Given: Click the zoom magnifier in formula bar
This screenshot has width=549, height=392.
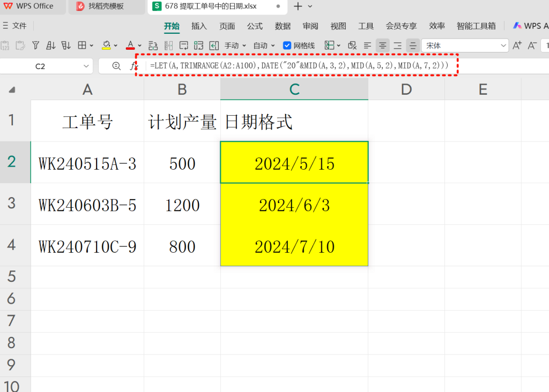Looking at the screenshot, I should pyautogui.click(x=116, y=66).
